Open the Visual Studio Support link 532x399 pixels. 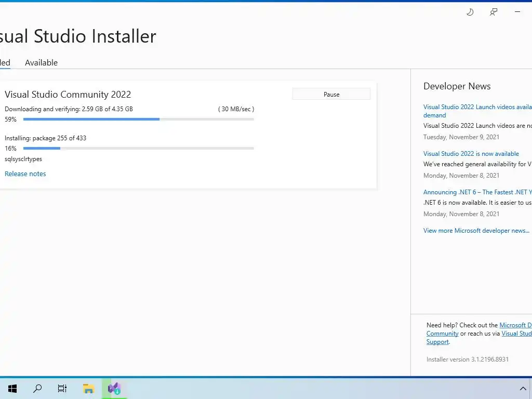point(517,334)
